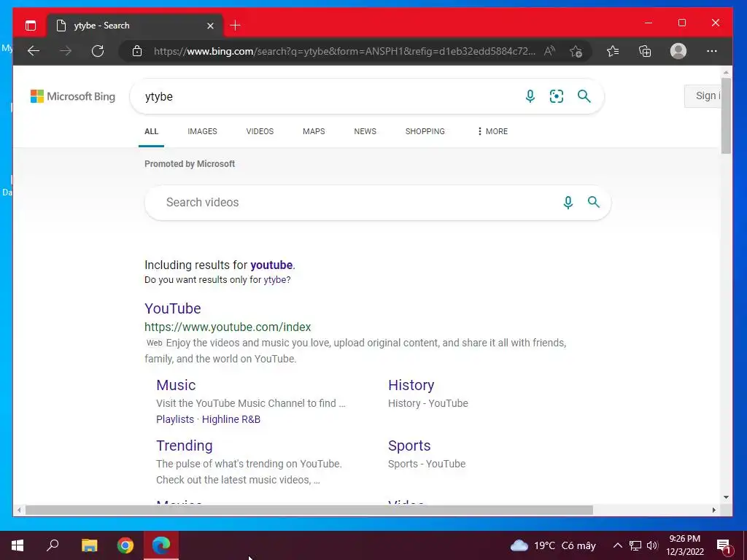Click the vertical scrollbar thumb
Screen dimensions: 747x560
click(x=726, y=116)
